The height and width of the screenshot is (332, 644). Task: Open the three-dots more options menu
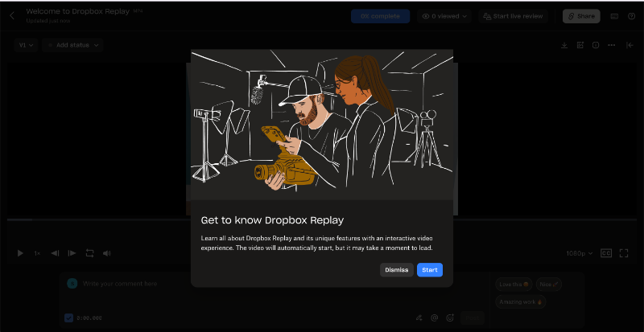coord(612,45)
